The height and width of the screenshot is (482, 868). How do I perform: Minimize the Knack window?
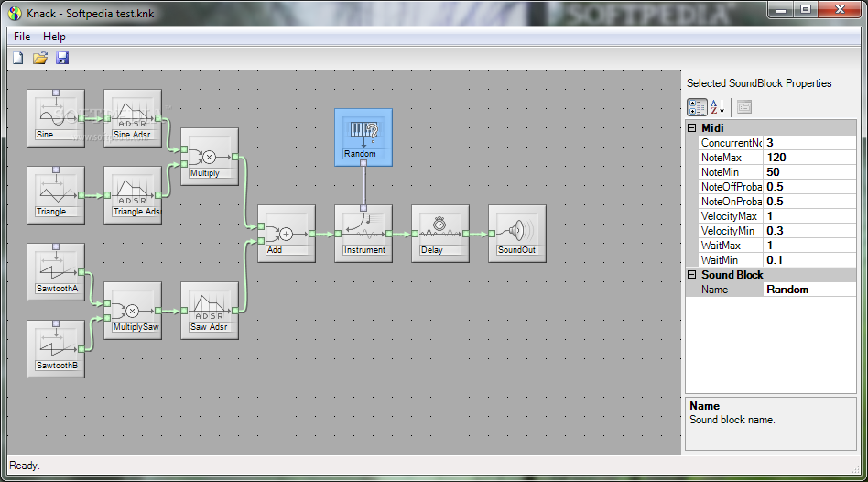[x=781, y=10]
